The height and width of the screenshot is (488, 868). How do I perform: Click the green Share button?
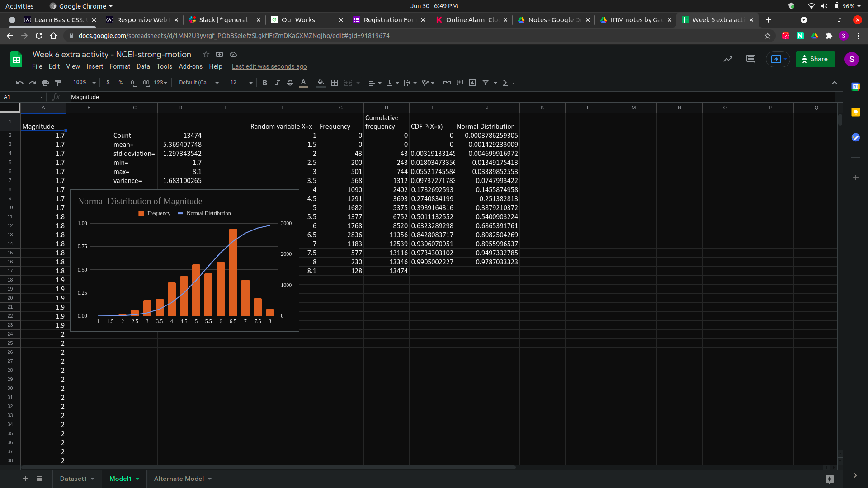pos(815,59)
